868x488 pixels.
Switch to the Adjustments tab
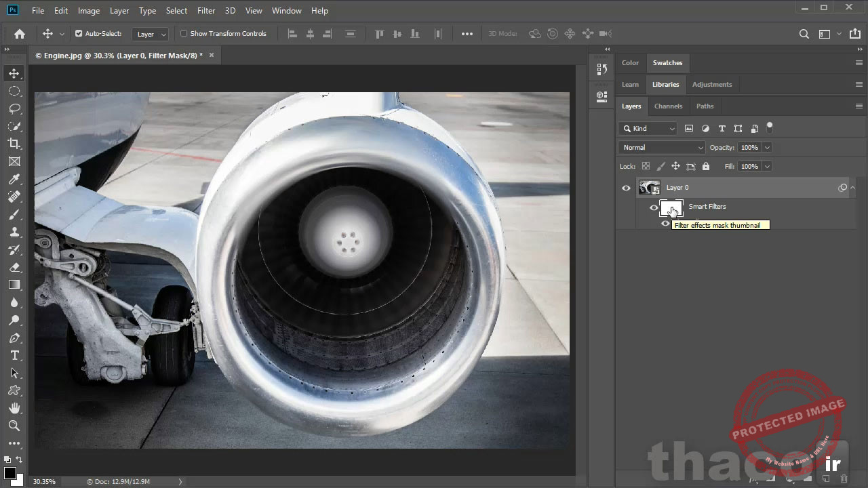(712, 85)
